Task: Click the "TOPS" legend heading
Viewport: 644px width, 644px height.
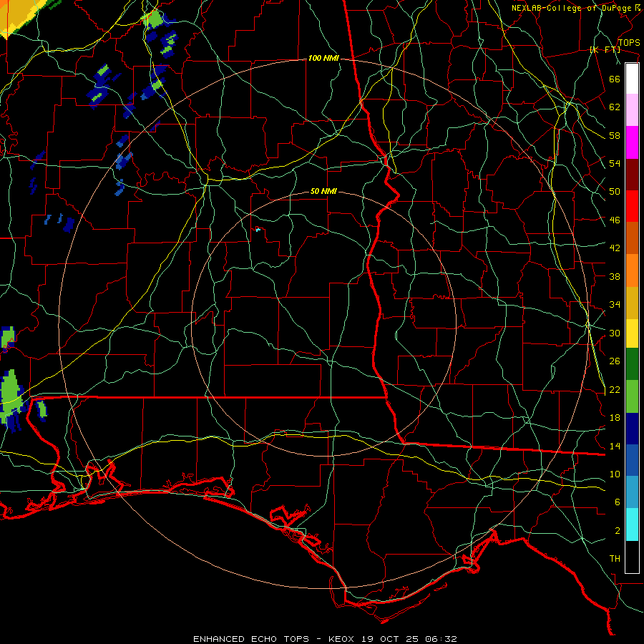Action: click(x=629, y=43)
